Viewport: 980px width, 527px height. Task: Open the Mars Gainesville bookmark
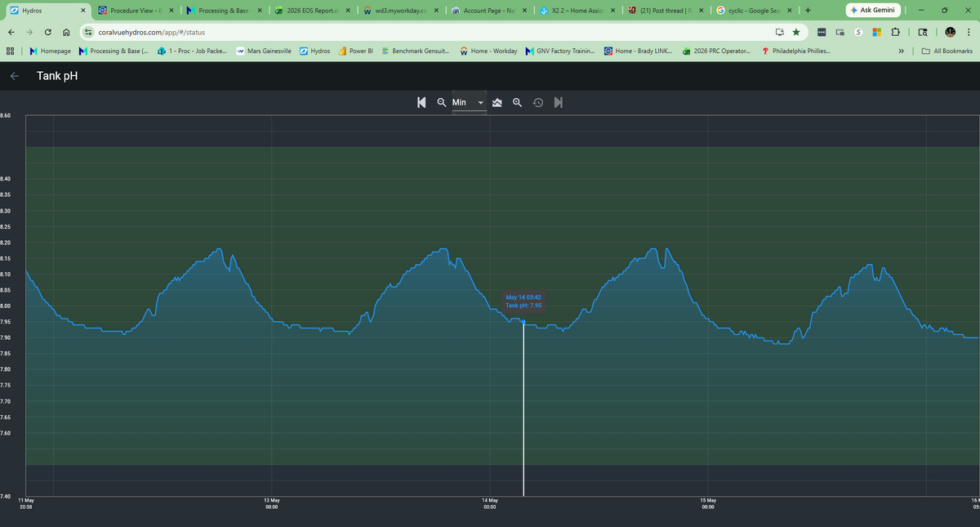[264, 51]
